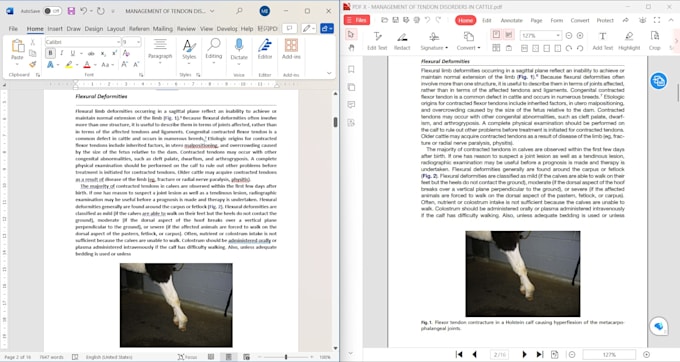Toggle superscript formatting

[x=114, y=53]
